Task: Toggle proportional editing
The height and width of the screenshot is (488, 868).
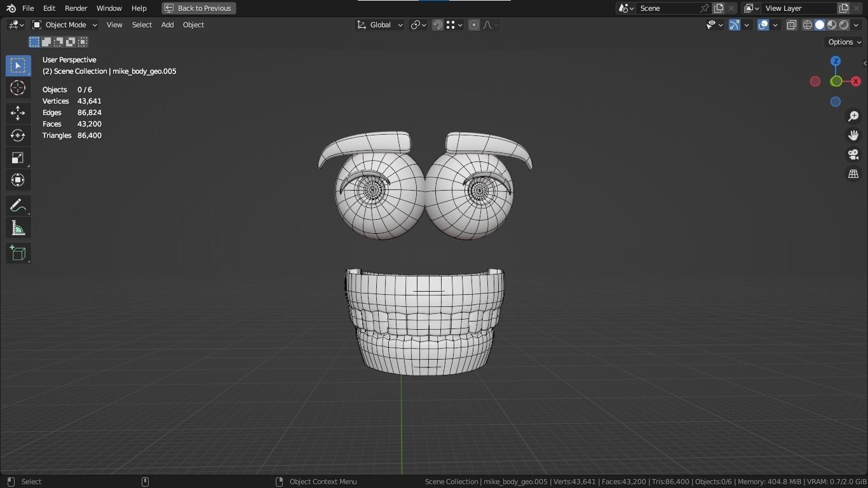Action: 474,25
